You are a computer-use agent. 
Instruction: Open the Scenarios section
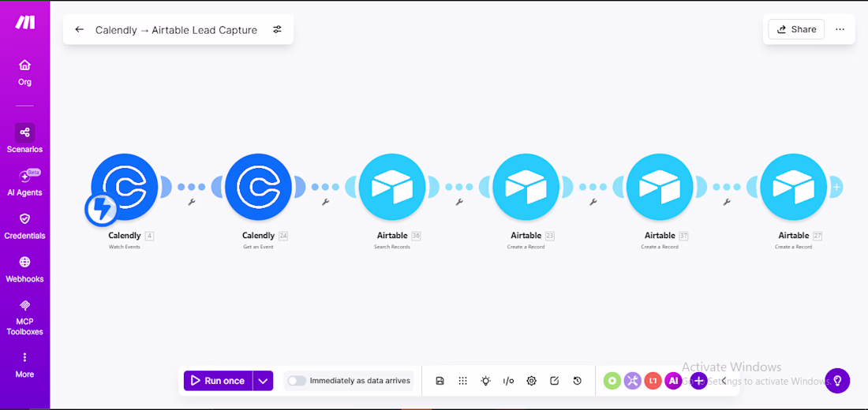pos(24,138)
